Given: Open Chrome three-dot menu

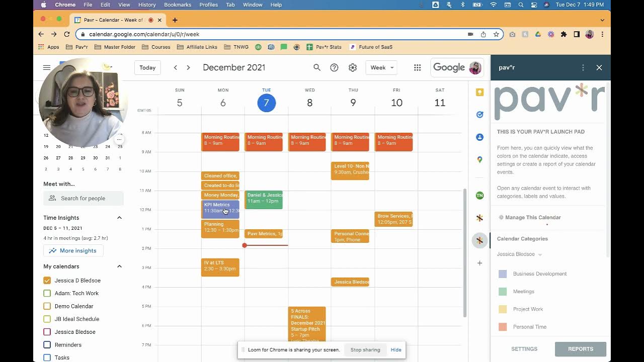Looking at the screenshot, I should [x=602, y=34].
